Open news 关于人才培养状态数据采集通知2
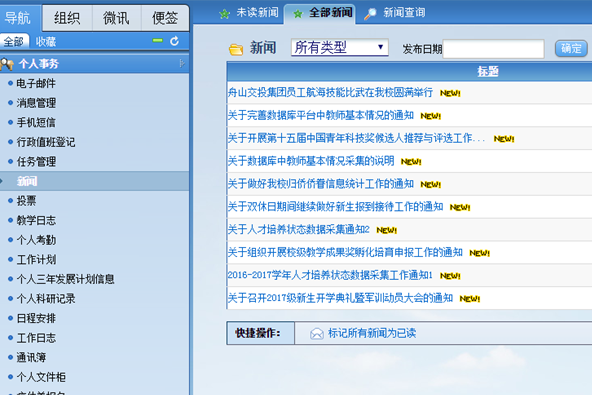Image resolution: width=592 pixels, height=395 pixels. (299, 230)
